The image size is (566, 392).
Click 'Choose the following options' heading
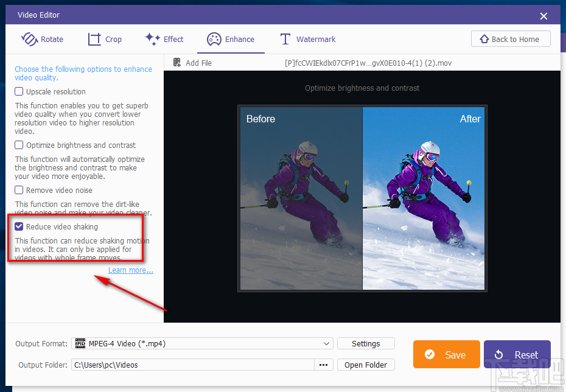[83, 73]
